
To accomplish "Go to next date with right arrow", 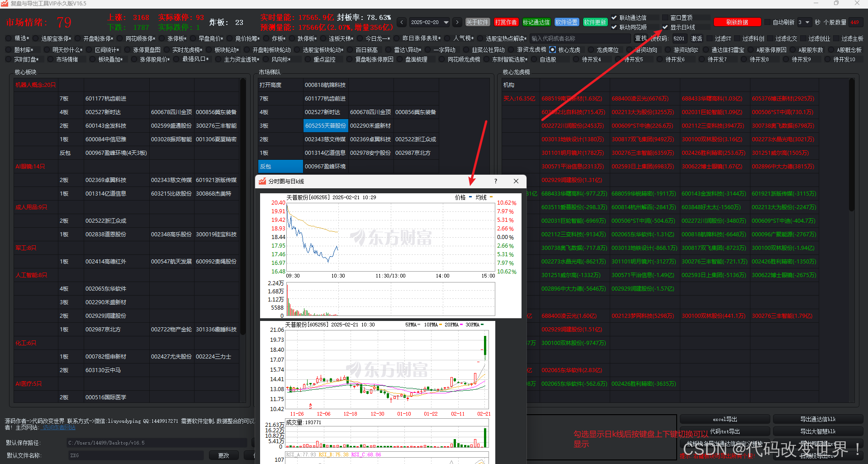I will click(x=457, y=22).
